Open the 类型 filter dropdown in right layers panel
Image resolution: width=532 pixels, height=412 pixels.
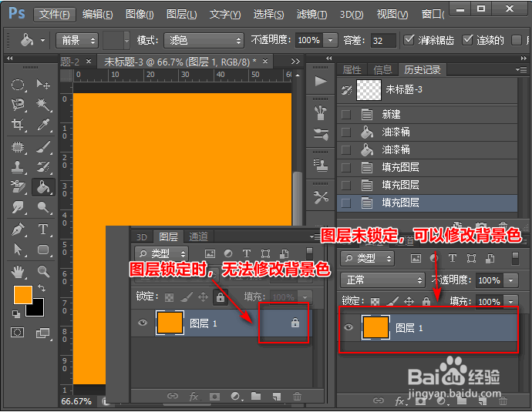point(368,259)
